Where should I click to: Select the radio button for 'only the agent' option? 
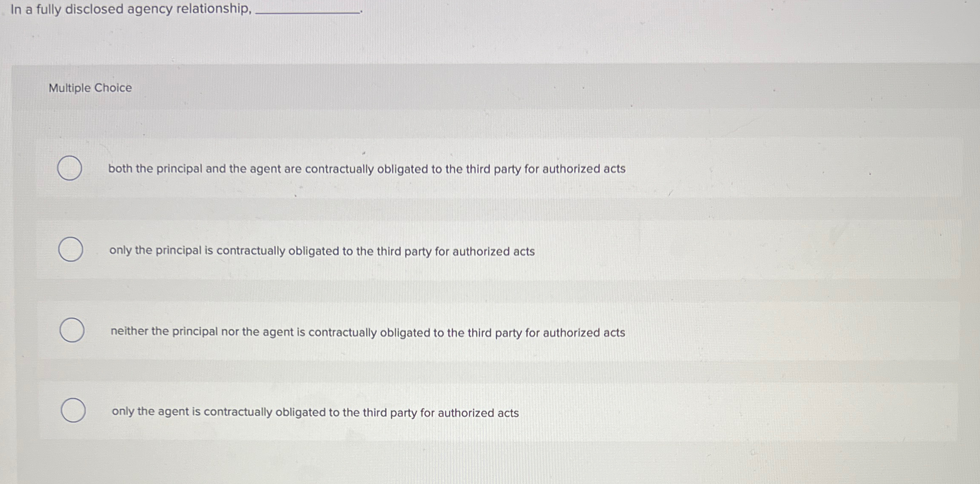coord(73,411)
